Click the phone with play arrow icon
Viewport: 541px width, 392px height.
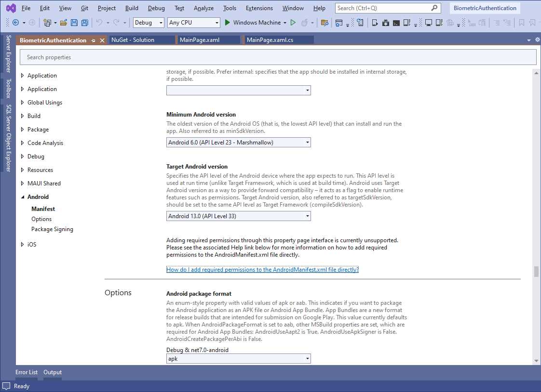375,23
